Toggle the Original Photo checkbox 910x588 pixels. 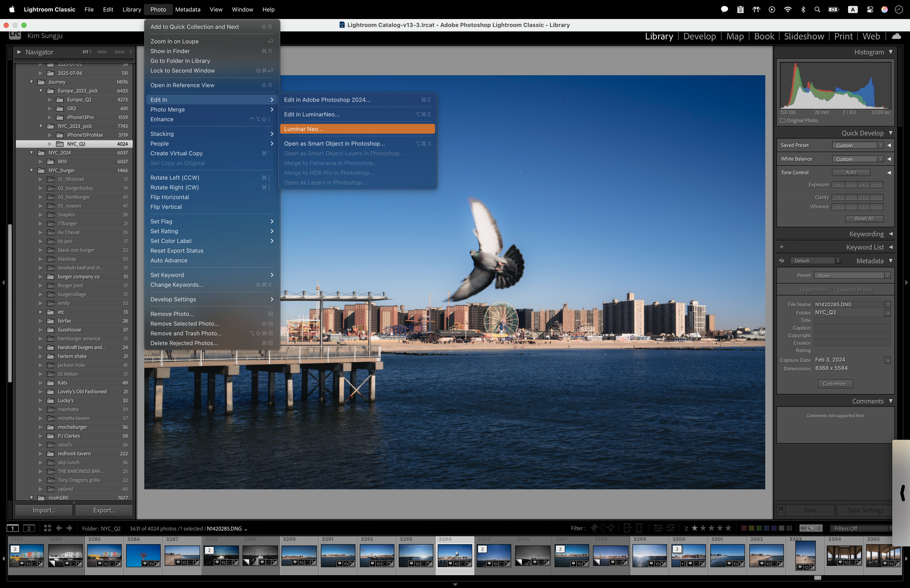point(783,120)
